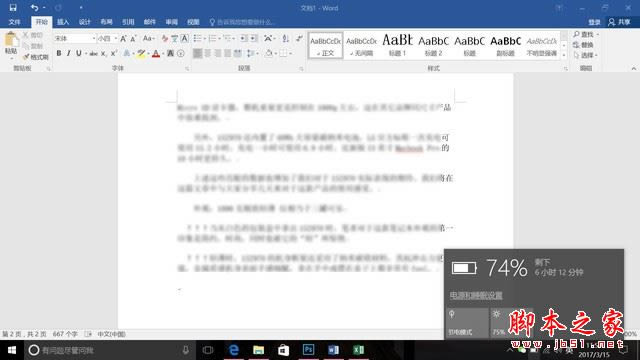Image resolution: width=640 pixels, height=360 pixels.
Task: Click the Shrink Font icon
Action: point(133,38)
